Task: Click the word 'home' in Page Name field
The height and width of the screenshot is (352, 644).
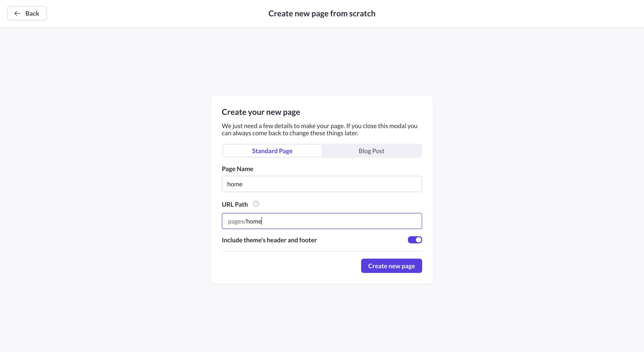Action: tap(235, 184)
